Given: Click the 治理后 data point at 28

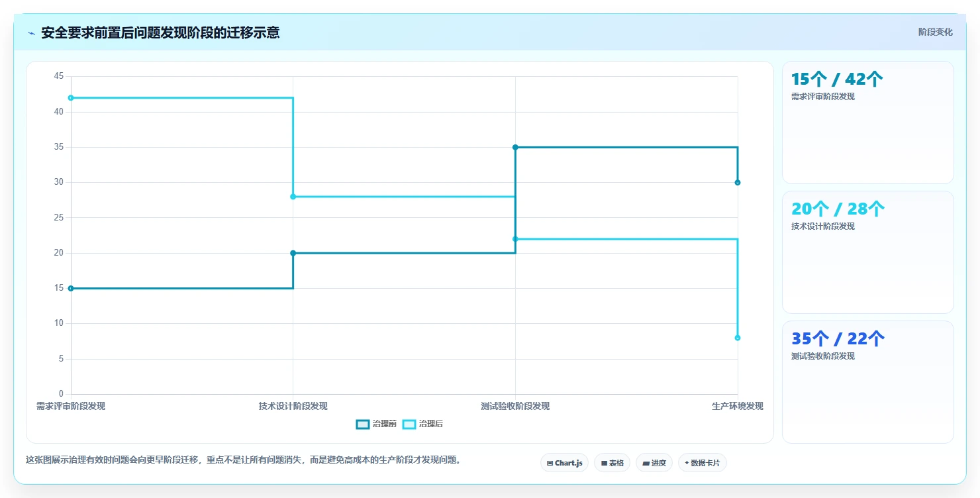Looking at the screenshot, I should pyautogui.click(x=293, y=197).
